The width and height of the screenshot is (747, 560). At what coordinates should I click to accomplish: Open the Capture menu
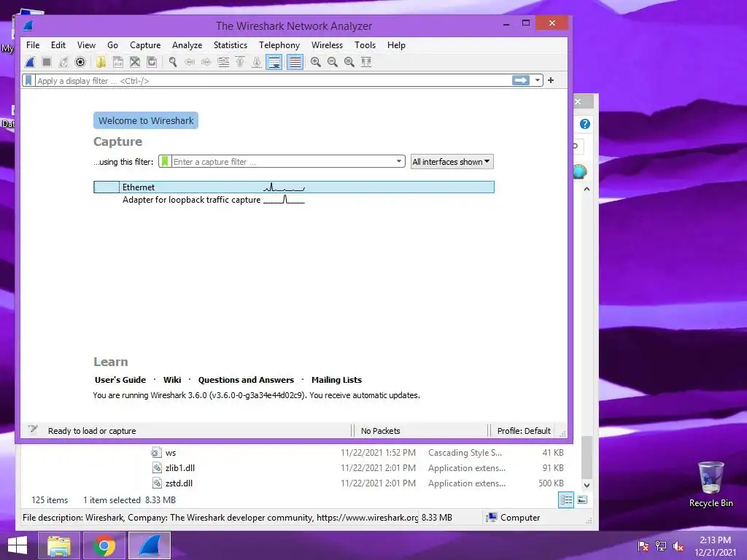click(x=145, y=44)
